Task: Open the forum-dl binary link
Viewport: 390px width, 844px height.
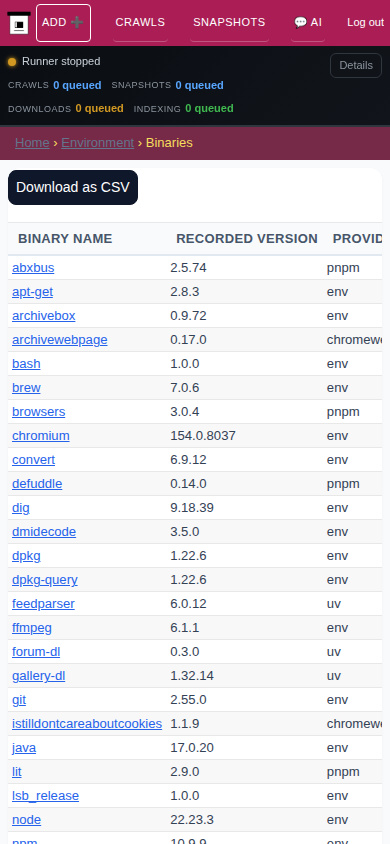Action: point(36,652)
